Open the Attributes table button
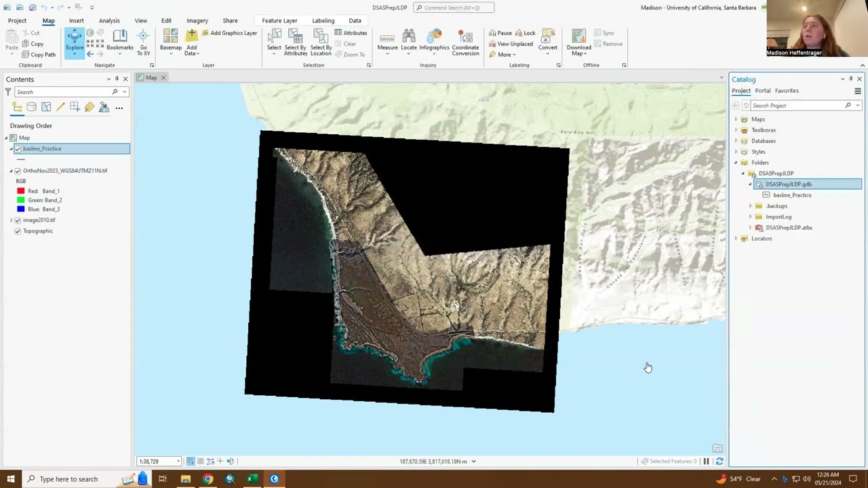Viewport: 868px width, 488px height. [x=351, y=33]
